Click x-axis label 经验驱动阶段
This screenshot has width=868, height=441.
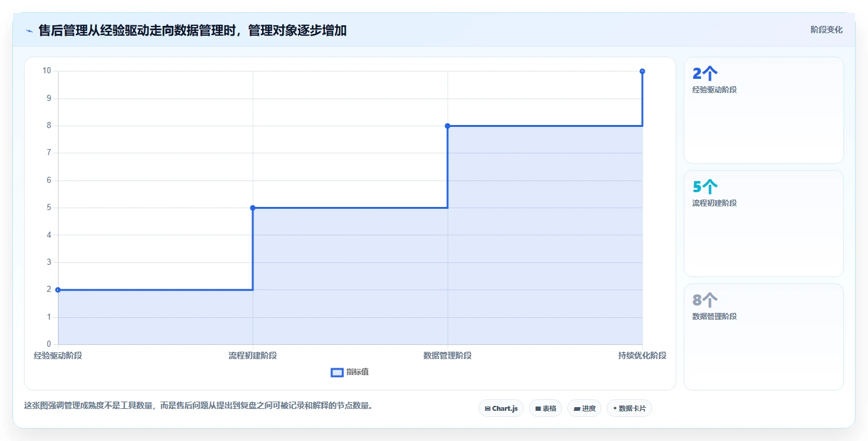[58, 355]
